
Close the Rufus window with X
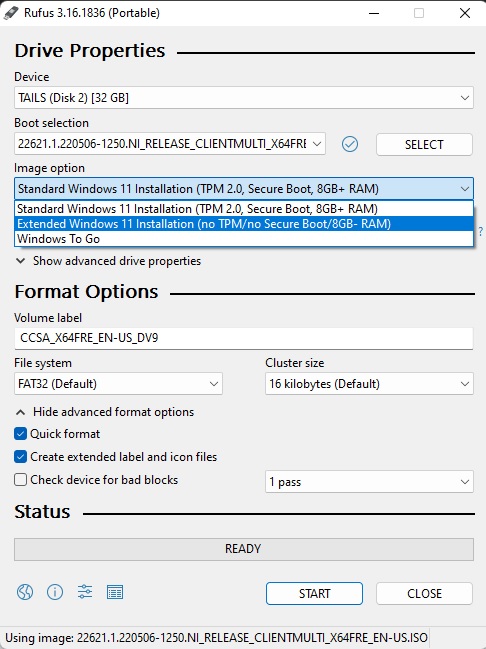pos(465,13)
